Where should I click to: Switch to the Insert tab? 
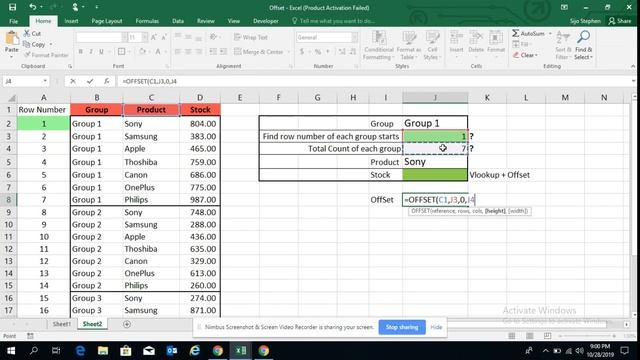tap(71, 21)
